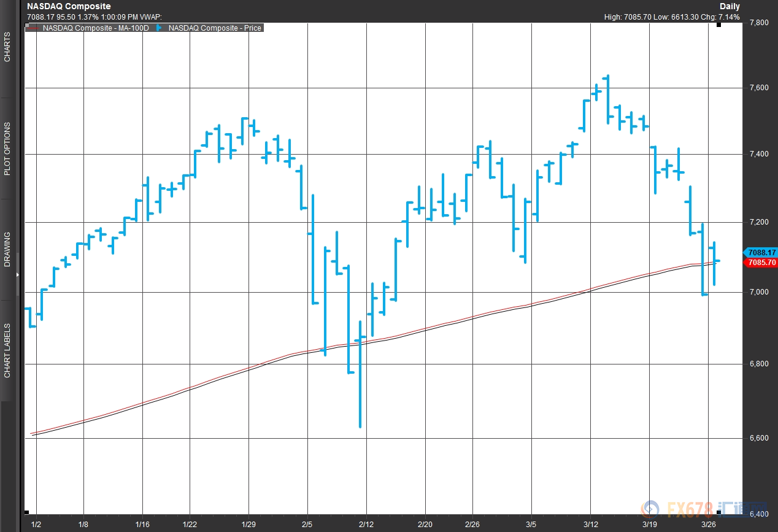Click the red MA-100D line legend icon
The width and height of the screenshot is (778, 532).
(33, 28)
